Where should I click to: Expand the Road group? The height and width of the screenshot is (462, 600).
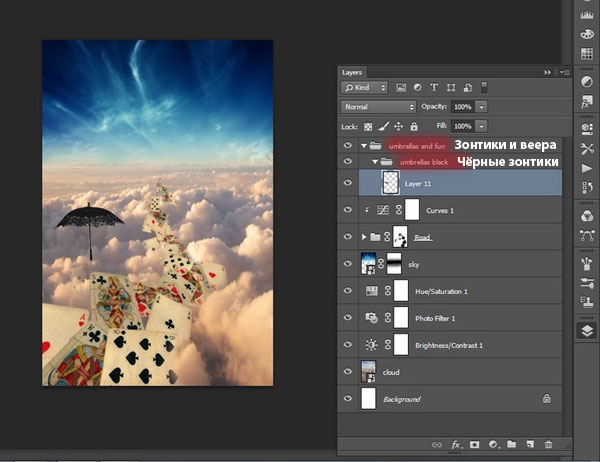tap(364, 237)
